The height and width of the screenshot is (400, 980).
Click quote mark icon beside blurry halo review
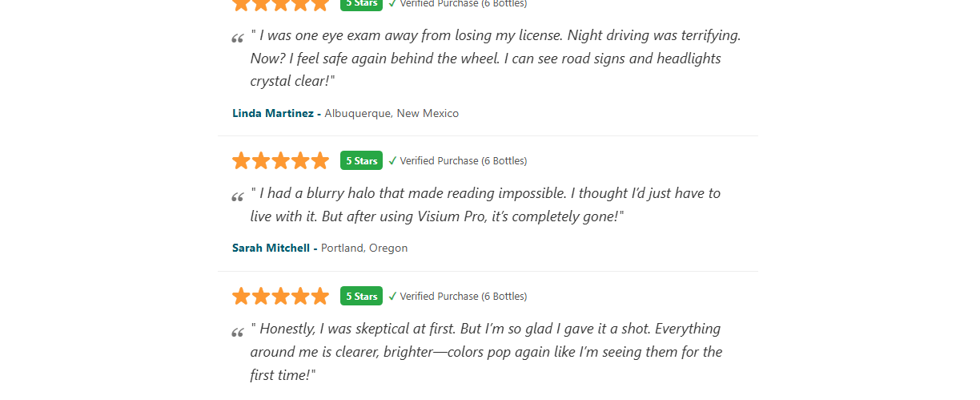238,197
